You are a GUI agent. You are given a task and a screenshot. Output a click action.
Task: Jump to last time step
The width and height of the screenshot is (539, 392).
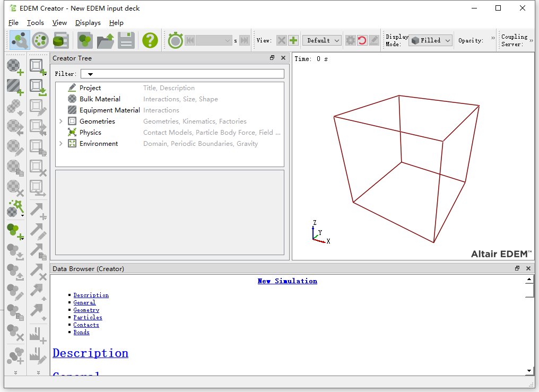point(244,40)
